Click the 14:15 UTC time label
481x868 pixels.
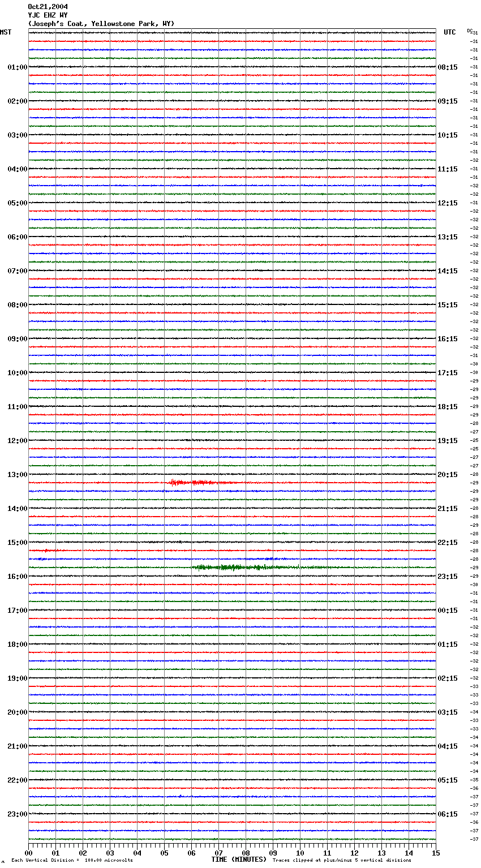coord(448,271)
